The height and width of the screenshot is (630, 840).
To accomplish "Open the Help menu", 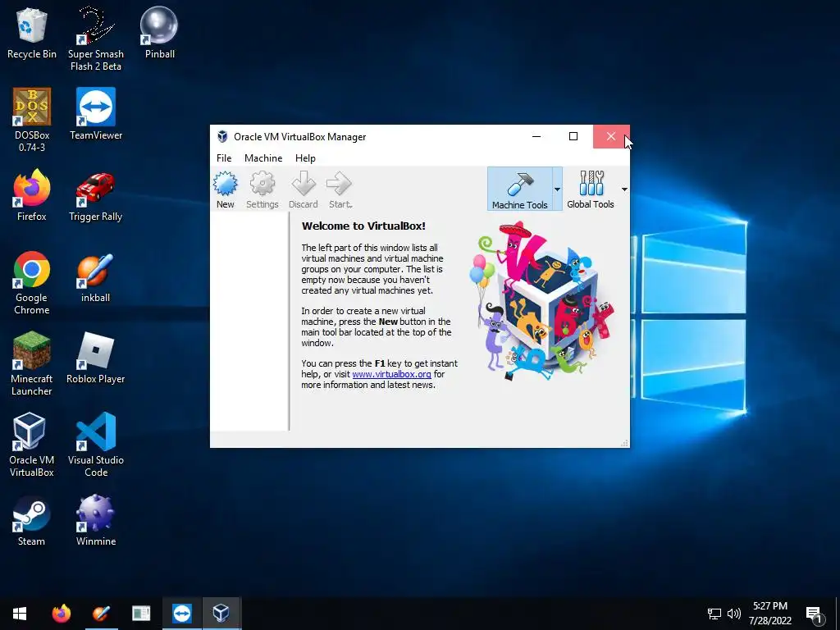I will tap(305, 158).
